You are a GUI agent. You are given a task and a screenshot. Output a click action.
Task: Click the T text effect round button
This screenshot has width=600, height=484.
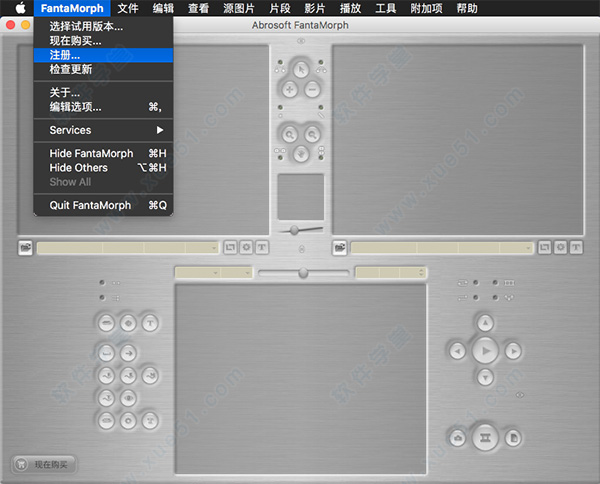[x=150, y=323]
